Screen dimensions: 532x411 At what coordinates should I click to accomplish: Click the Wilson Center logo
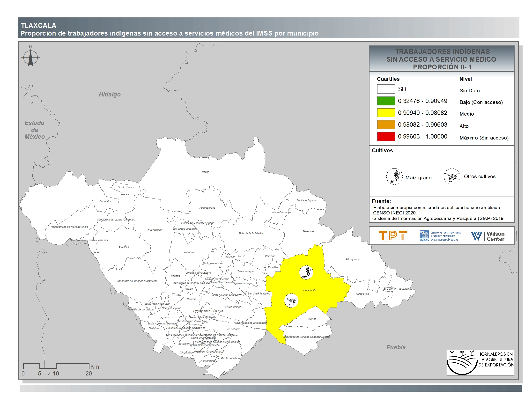[488, 236]
